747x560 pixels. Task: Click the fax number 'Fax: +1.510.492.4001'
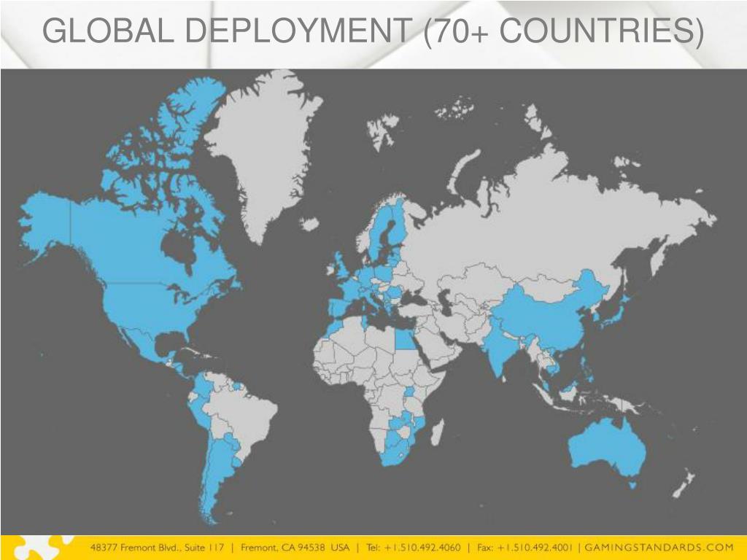pos(524,547)
